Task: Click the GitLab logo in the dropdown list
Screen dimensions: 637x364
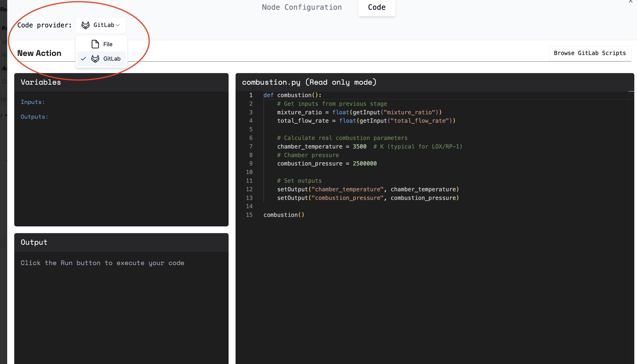Action: click(x=95, y=59)
